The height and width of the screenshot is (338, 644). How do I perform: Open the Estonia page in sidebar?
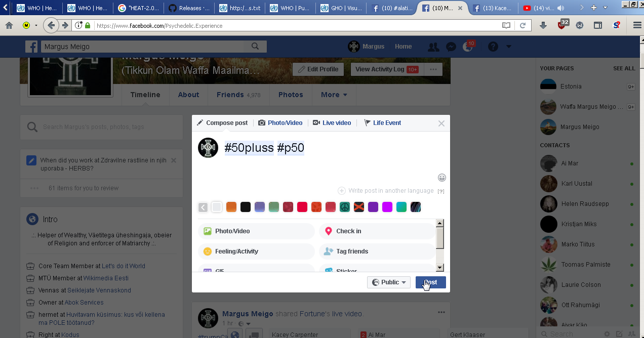click(x=587, y=87)
